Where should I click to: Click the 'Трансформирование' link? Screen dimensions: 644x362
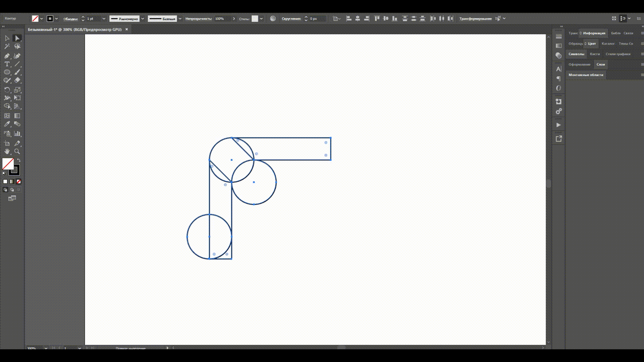(x=475, y=18)
